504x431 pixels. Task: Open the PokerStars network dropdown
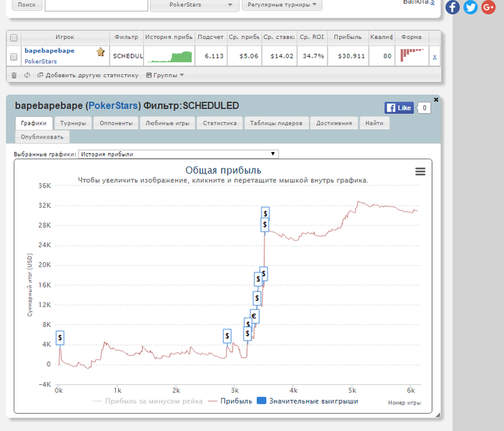tap(194, 5)
